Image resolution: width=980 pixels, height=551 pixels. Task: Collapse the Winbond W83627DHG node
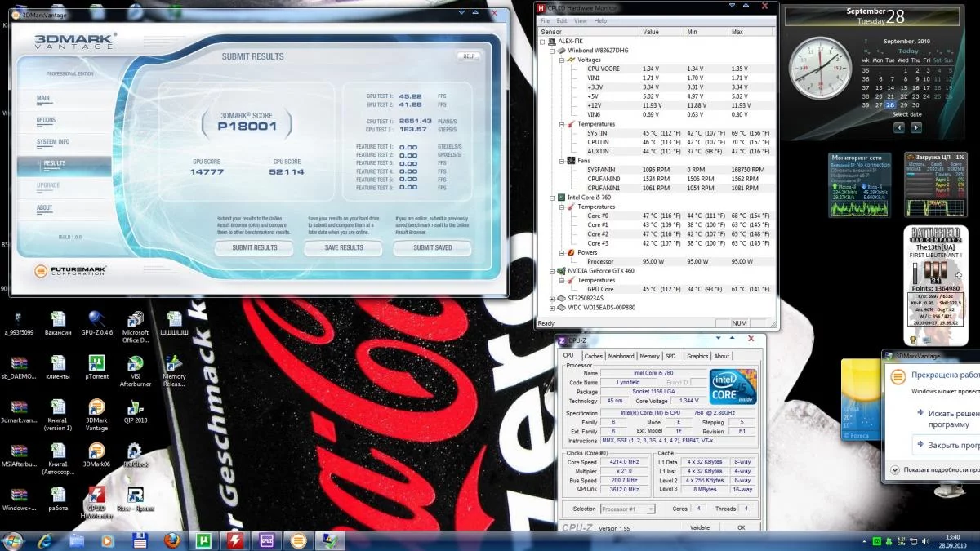pos(552,50)
